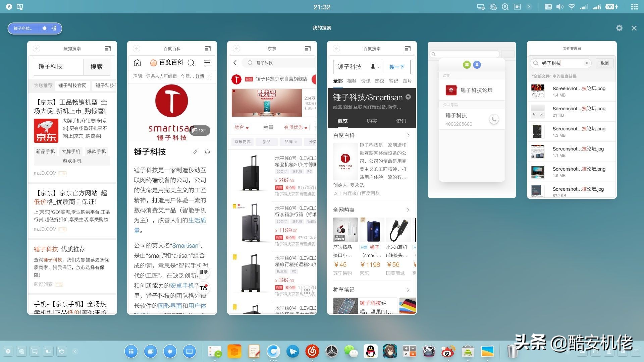The image size is (644, 362).
Task: Open WeChat from the bottom dock
Action: (351, 352)
